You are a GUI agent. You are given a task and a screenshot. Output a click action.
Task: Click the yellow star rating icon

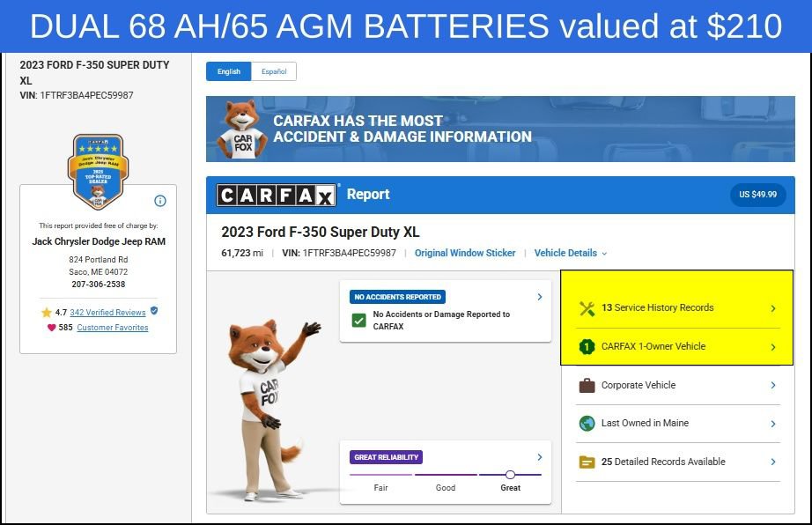point(47,312)
